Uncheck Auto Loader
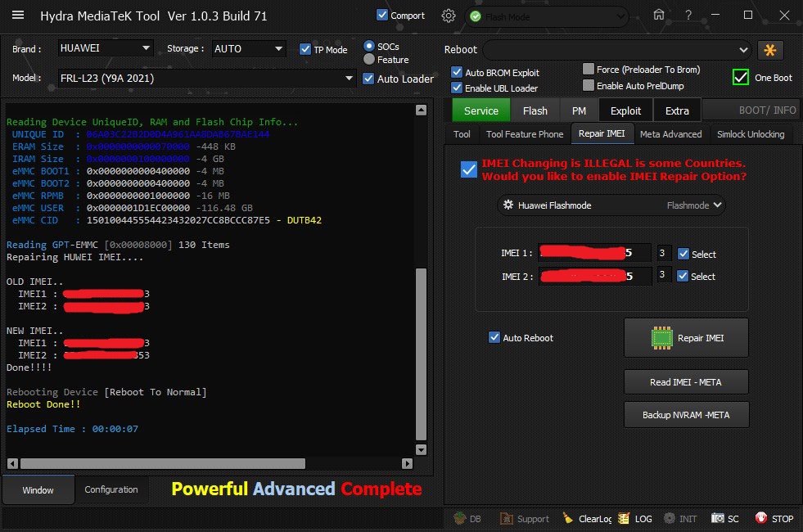This screenshot has width=803, height=532. pos(368,79)
